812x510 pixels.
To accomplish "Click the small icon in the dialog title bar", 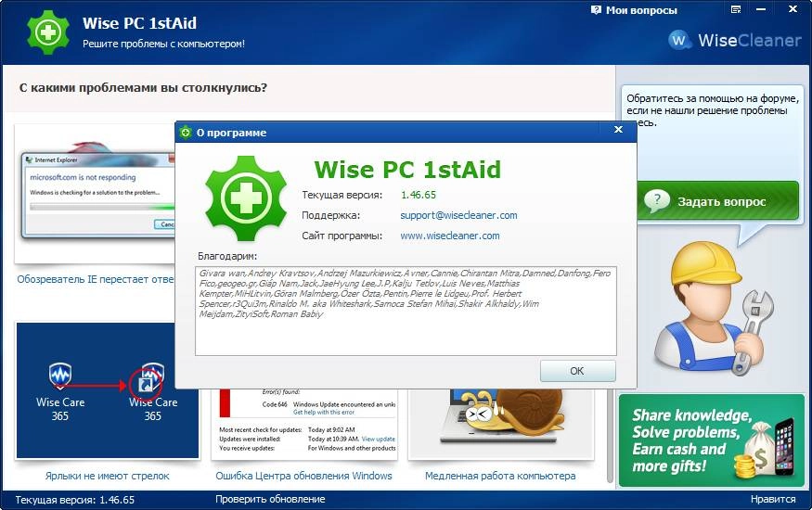I will click(186, 133).
